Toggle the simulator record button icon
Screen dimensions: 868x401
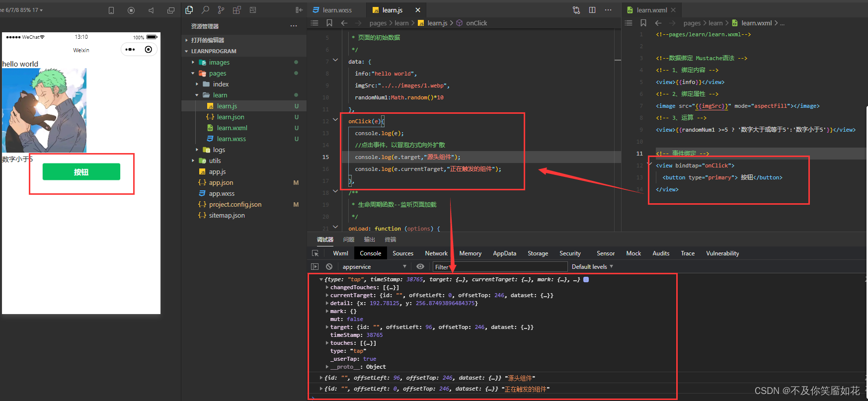[131, 10]
